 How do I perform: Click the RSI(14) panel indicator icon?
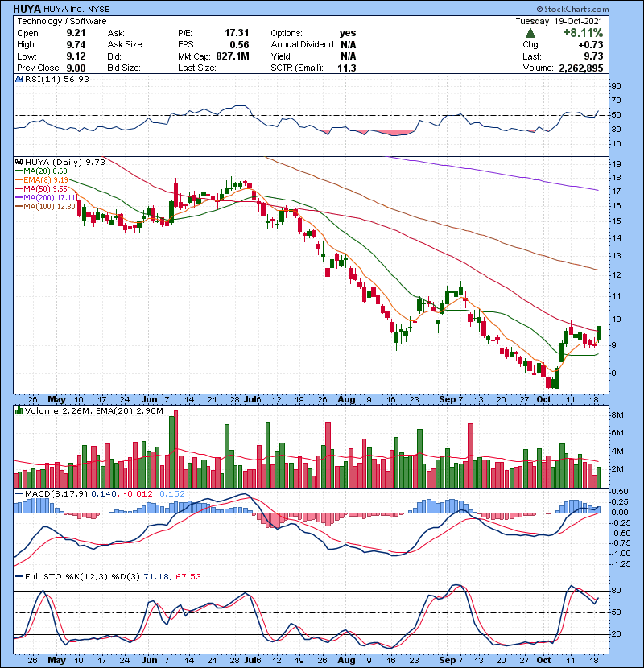(19, 79)
